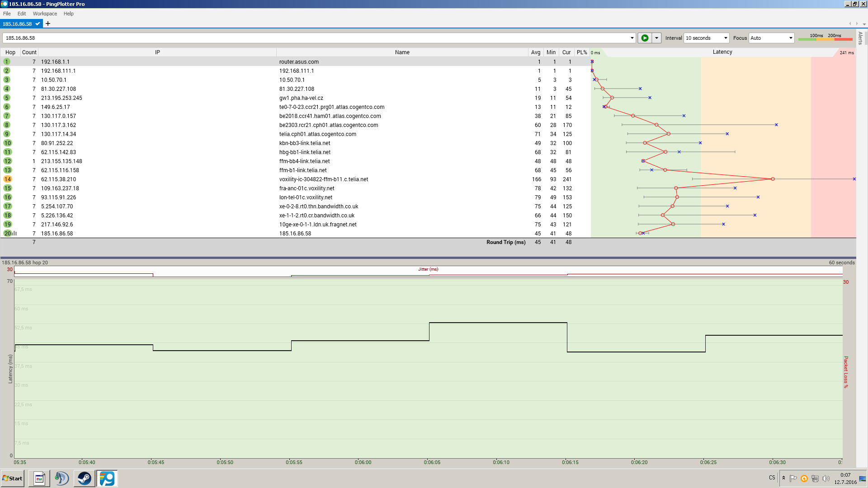Click the PingPlotter taskbar icon
This screenshot has height=488, width=868.
pyautogui.click(x=107, y=478)
